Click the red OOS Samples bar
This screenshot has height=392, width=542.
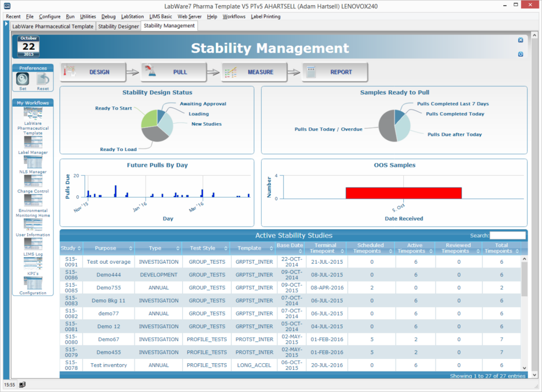[404, 193]
